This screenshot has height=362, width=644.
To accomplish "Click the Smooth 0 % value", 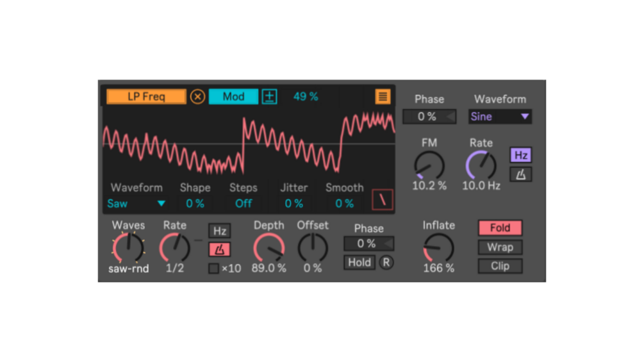I will pyautogui.click(x=344, y=203).
